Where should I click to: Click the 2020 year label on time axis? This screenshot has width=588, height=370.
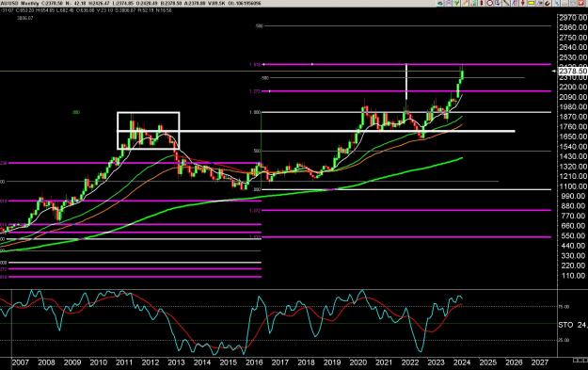coord(358,362)
